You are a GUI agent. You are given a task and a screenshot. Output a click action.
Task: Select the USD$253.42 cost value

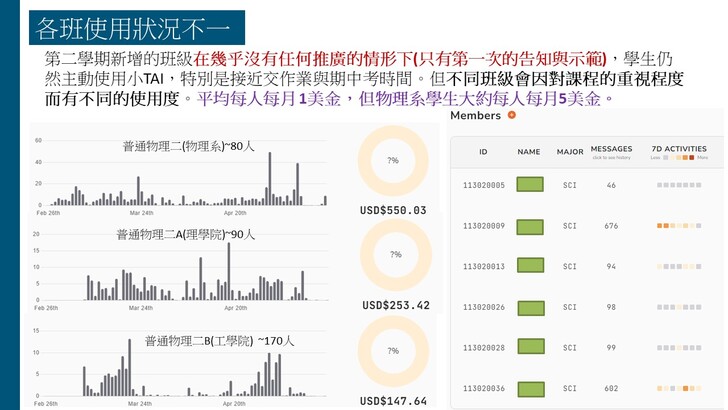coord(396,306)
